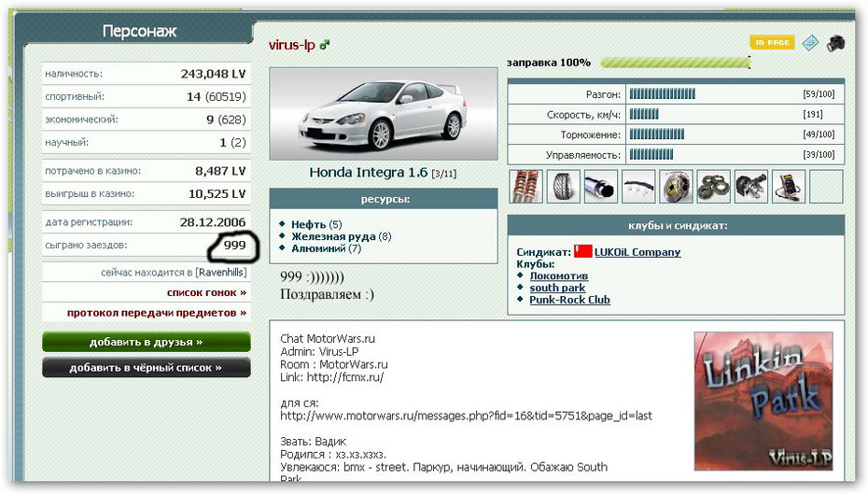Click the motorwars.ru messages.php URL text

pos(466,416)
